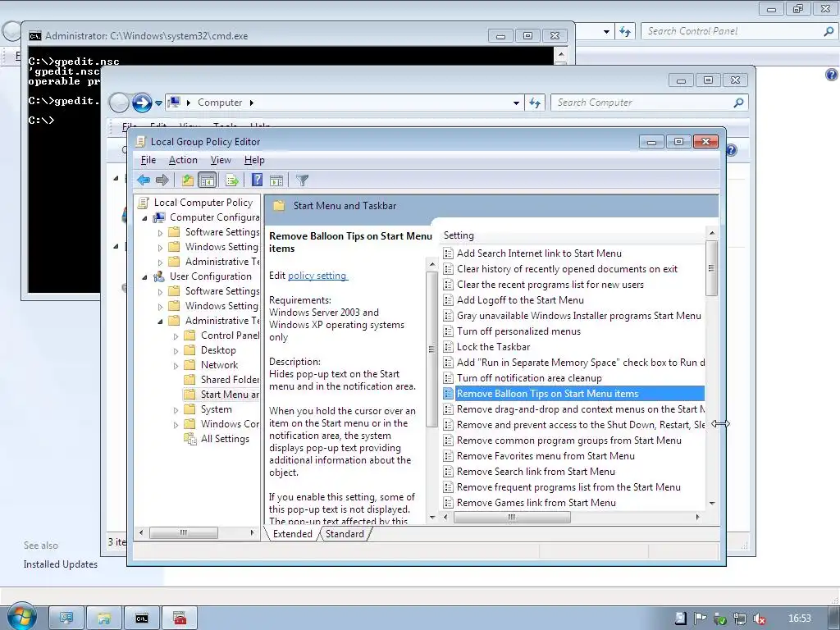Click the cmd.exe taskbar button

(141, 619)
